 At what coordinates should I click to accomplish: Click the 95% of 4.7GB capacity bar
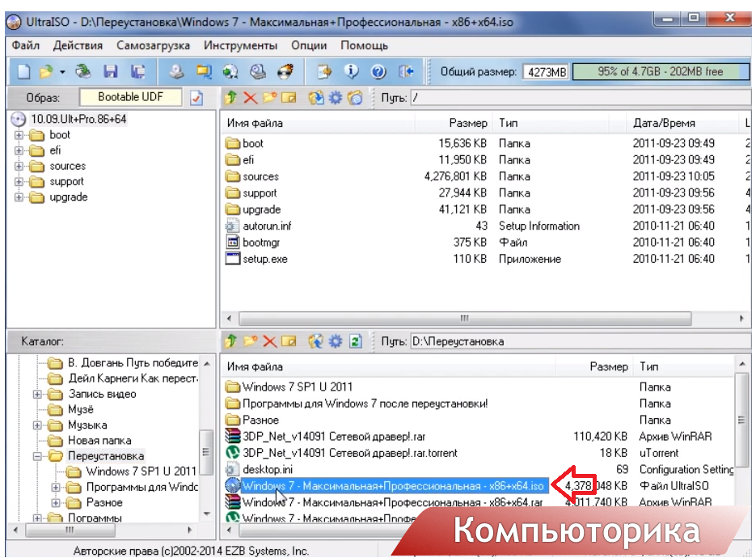660,72
